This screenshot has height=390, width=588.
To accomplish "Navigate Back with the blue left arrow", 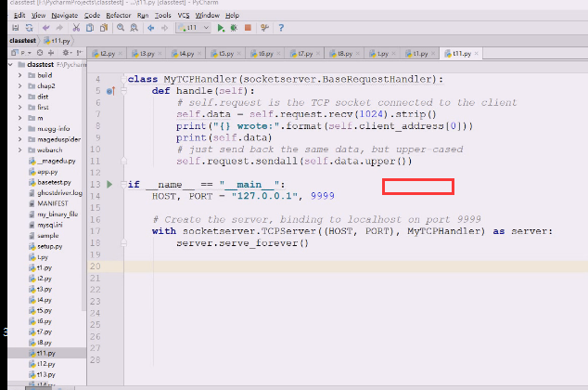I will coord(151,28).
